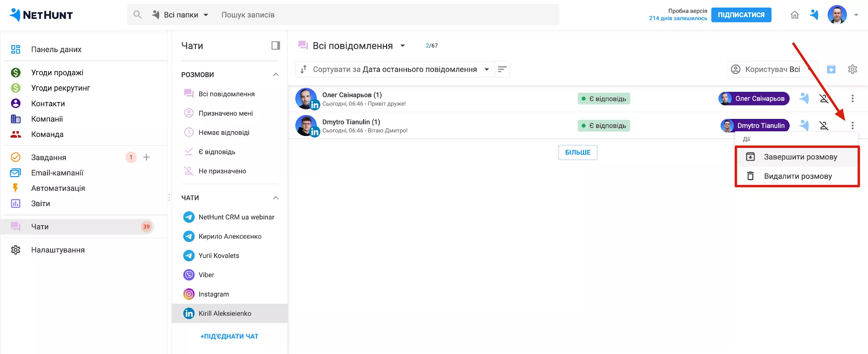Expand the profile menu arrow

click(x=856, y=15)
